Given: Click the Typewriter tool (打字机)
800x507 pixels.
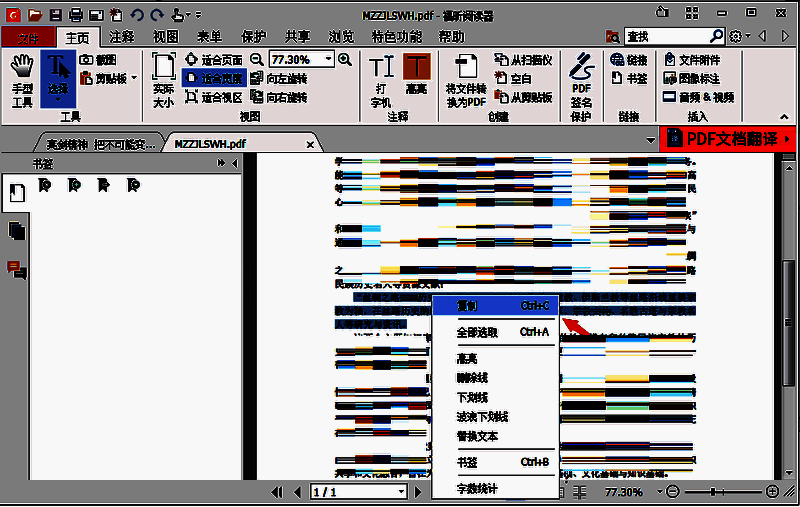Looking at the screenshot, I should [381, 79].
